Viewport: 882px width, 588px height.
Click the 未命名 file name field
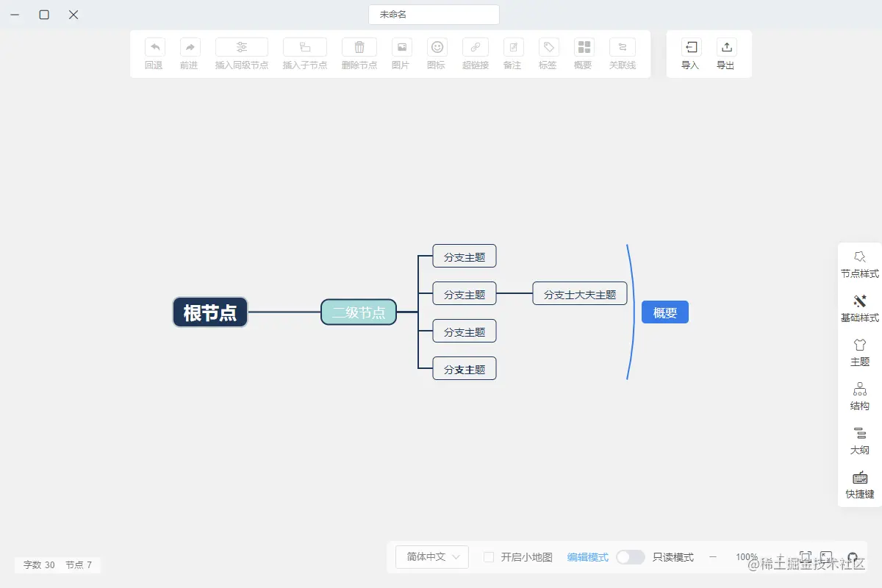[434, 15]
